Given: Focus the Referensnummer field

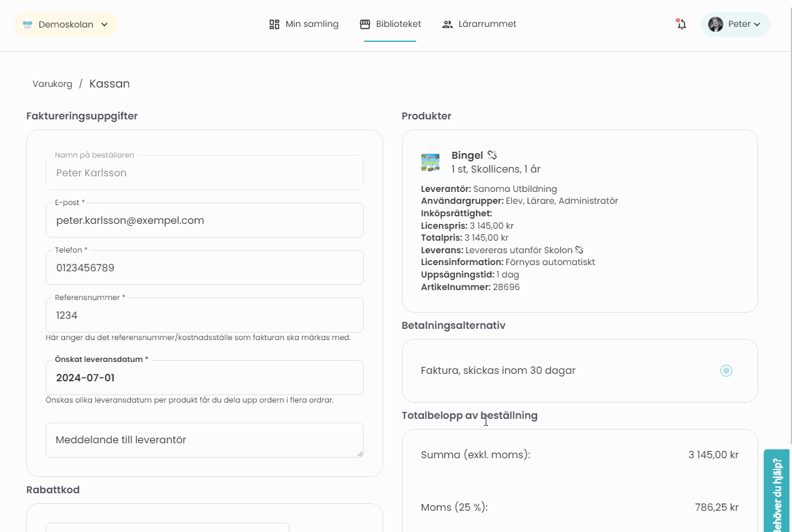Looking at the screenshot, I should click(204, 315).
